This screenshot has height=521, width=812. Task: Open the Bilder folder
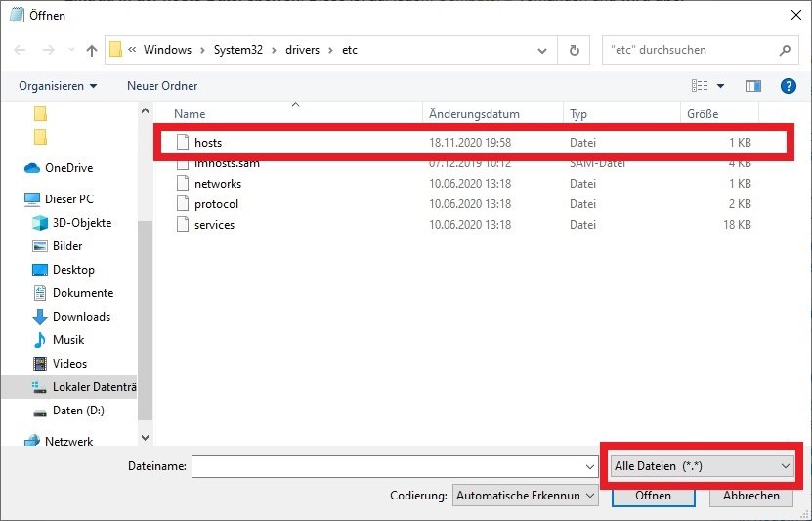click(x=58, y=246)
